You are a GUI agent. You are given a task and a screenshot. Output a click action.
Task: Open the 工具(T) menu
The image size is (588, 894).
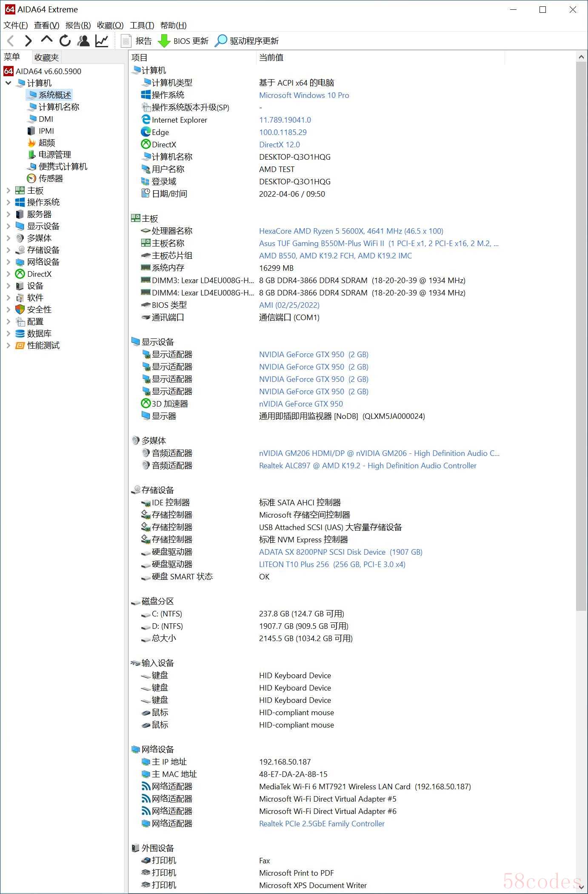[x=142, y=25]
